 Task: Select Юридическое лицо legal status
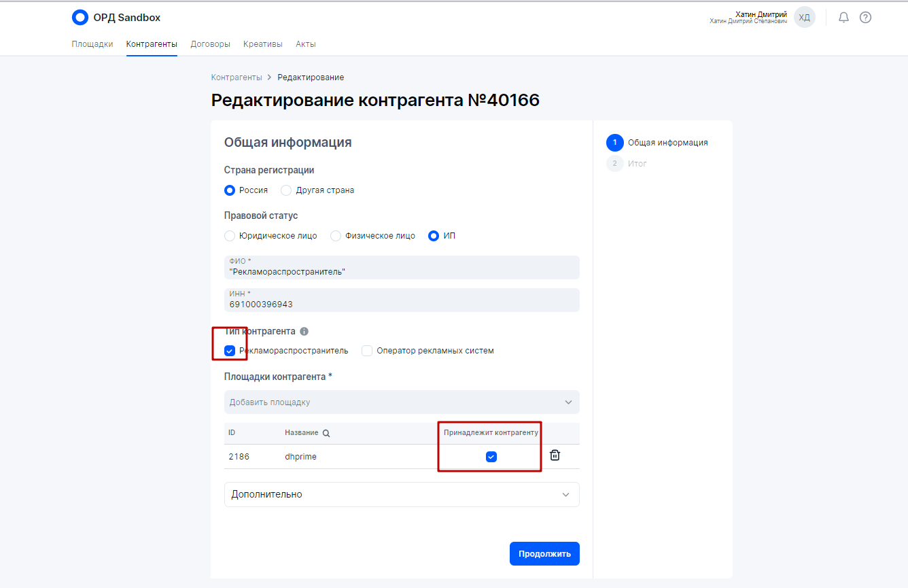pos(230,236)
